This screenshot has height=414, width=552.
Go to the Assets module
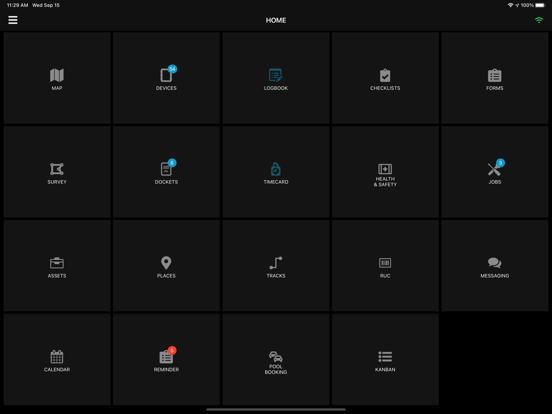point(57,266)
